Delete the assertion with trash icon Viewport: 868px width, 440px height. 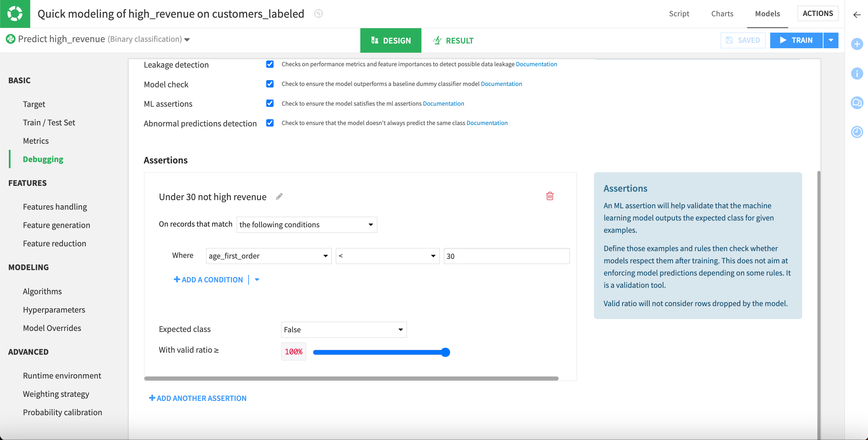(550, 196)
